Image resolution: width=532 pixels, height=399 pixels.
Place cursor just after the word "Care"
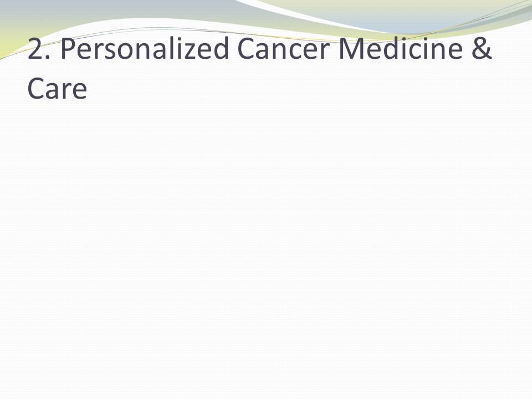pos(88,89)
